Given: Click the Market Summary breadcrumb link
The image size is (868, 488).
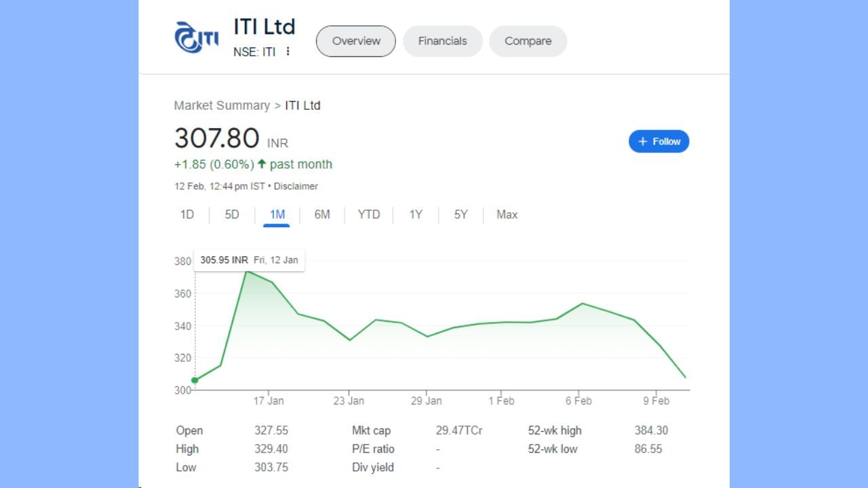Looking at the screenshot, I should tap(222, 105).
